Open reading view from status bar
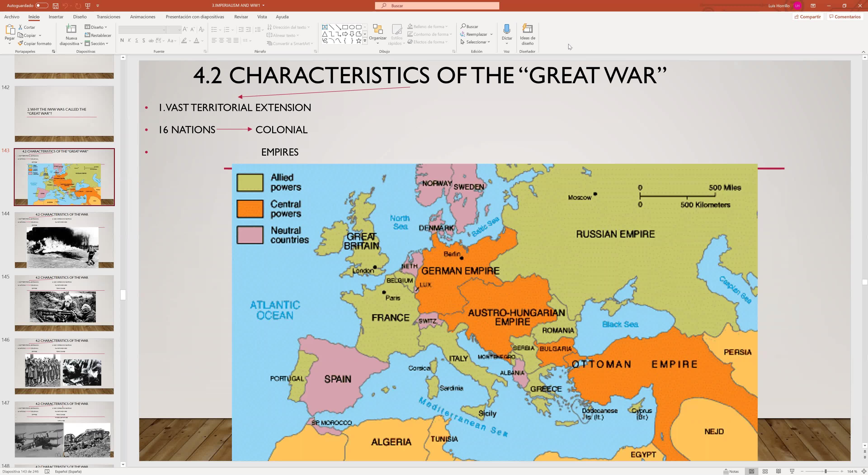 pyautogui.click(x=778, y=471)
